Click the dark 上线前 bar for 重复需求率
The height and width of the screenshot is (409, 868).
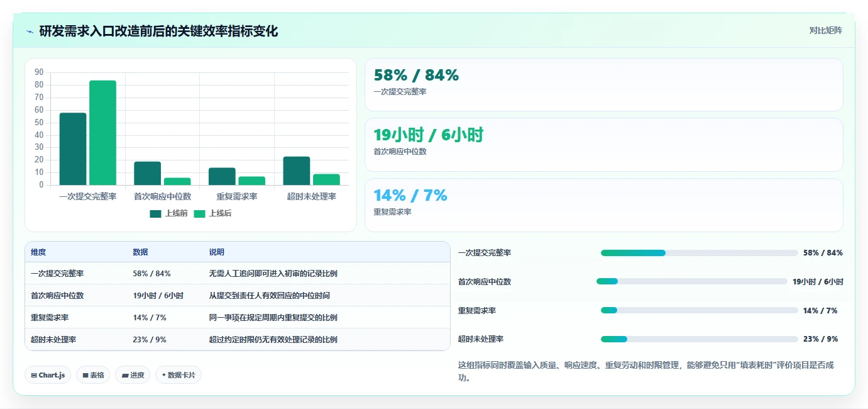pos(222,176)
